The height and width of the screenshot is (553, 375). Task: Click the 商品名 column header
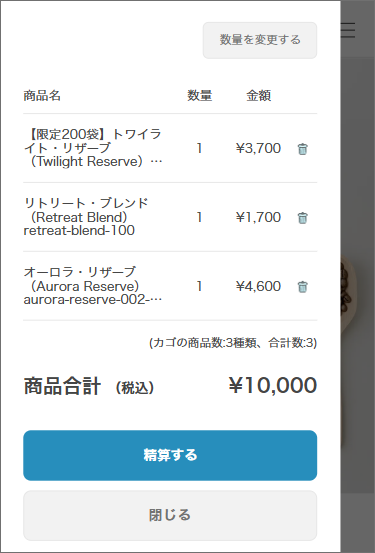coord(42,96)
